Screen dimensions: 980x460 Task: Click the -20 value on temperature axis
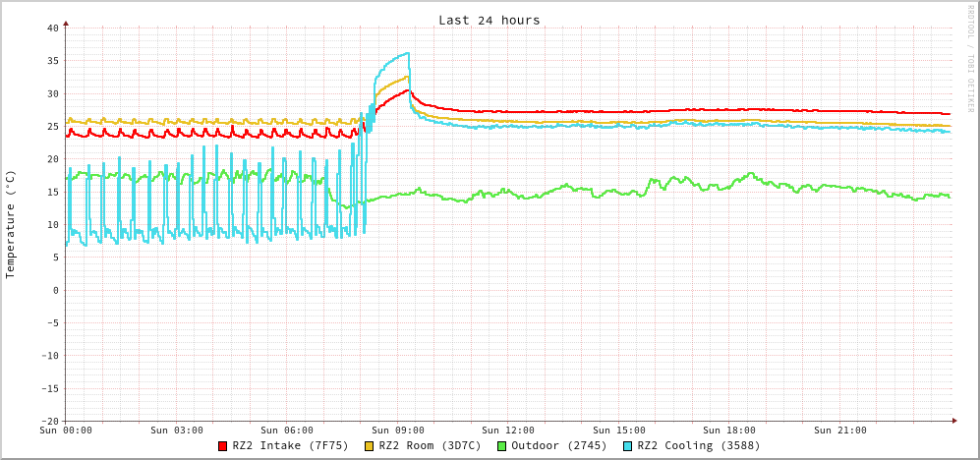[x=49, y=421]
